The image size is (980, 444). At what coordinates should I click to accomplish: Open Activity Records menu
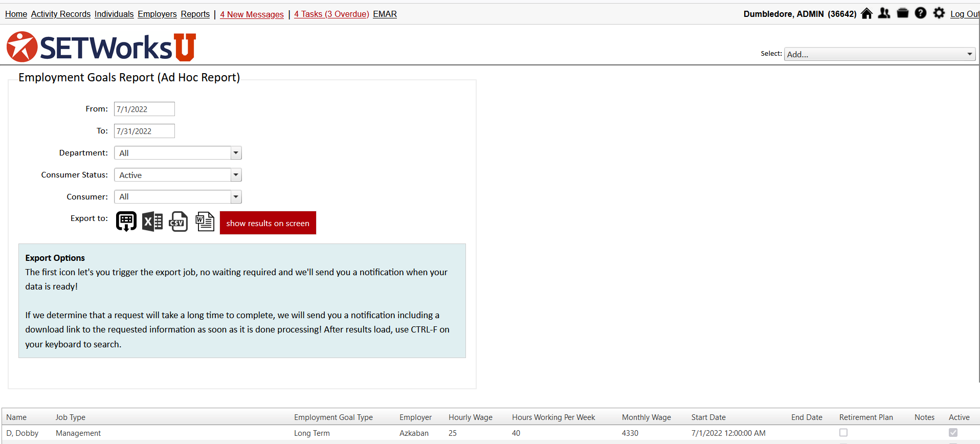(61, 14)
